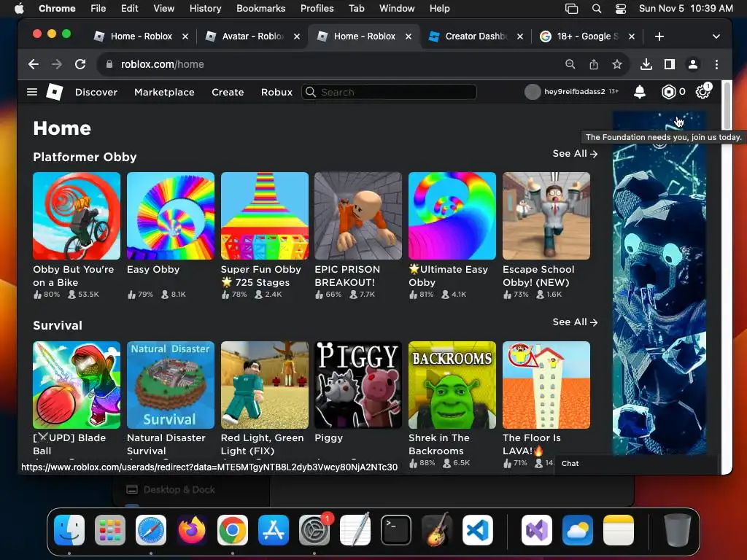Open Terminal from the dock

[x=396, y=530]
